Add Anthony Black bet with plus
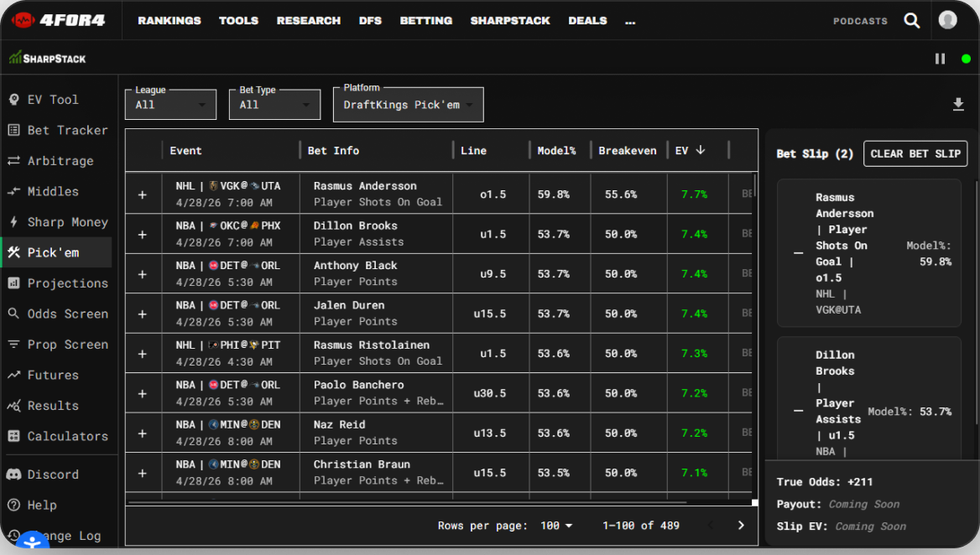 point(143,275)
